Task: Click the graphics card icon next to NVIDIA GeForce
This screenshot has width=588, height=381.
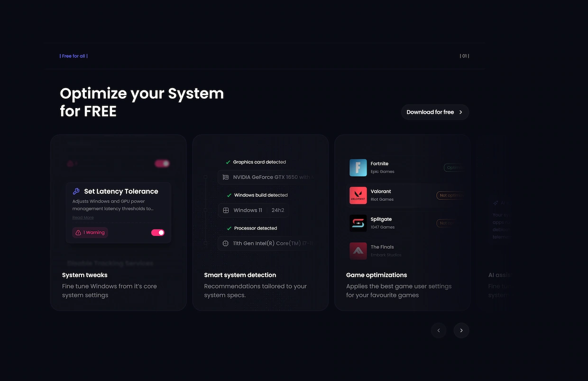Action: click(x=226, y=177)
